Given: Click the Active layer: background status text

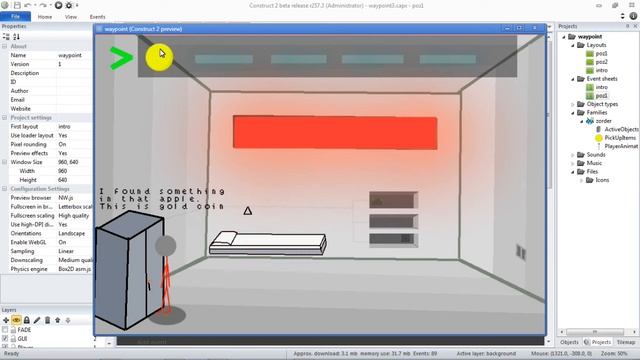Looking at the screenshot, I should click(486, 353).
